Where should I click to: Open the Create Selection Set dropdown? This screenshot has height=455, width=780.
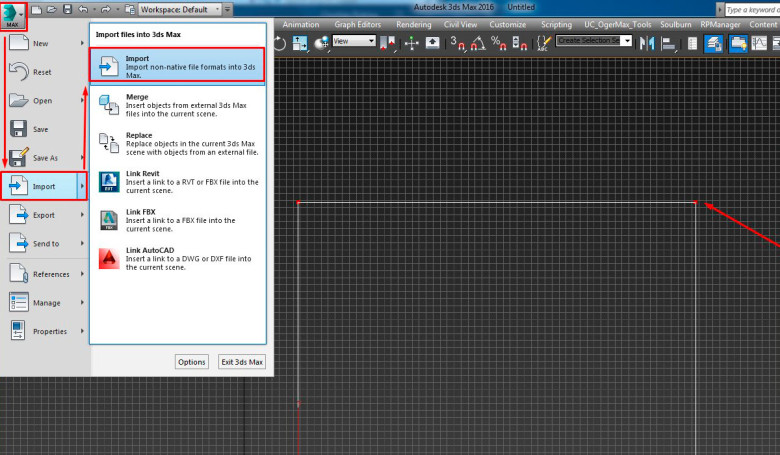(x=594, y=40)
